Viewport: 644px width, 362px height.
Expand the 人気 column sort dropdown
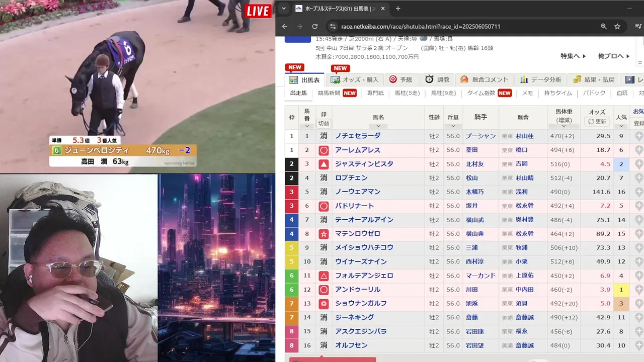[621, 126]
